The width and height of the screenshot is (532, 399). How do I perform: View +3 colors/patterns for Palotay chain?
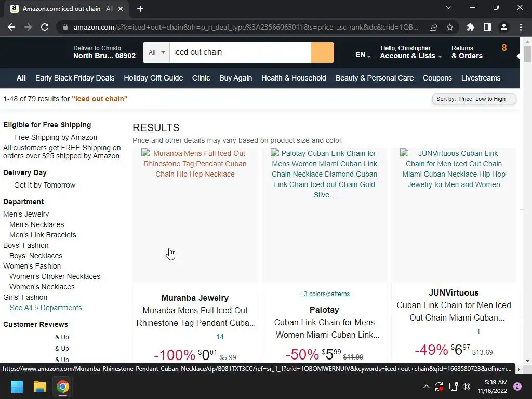coord(325,294)
